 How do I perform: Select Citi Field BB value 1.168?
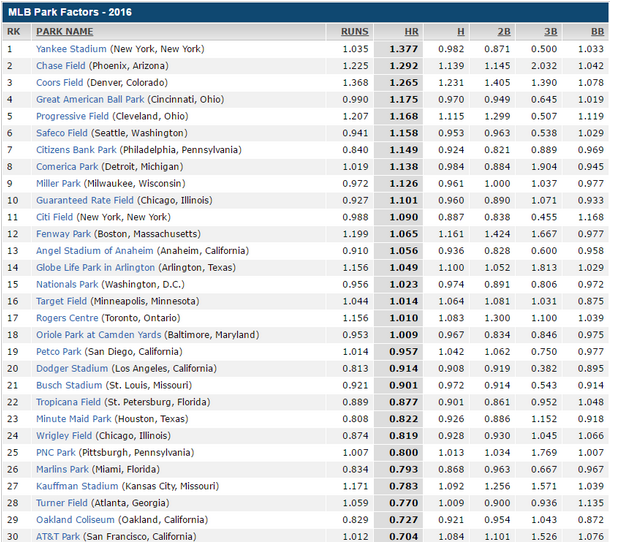click(x=591, y=217)
